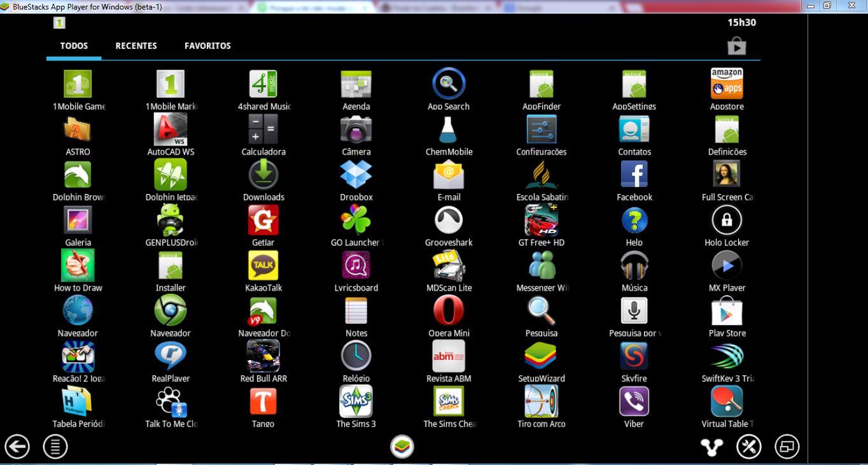Click the Android back button

coord(17,447)
